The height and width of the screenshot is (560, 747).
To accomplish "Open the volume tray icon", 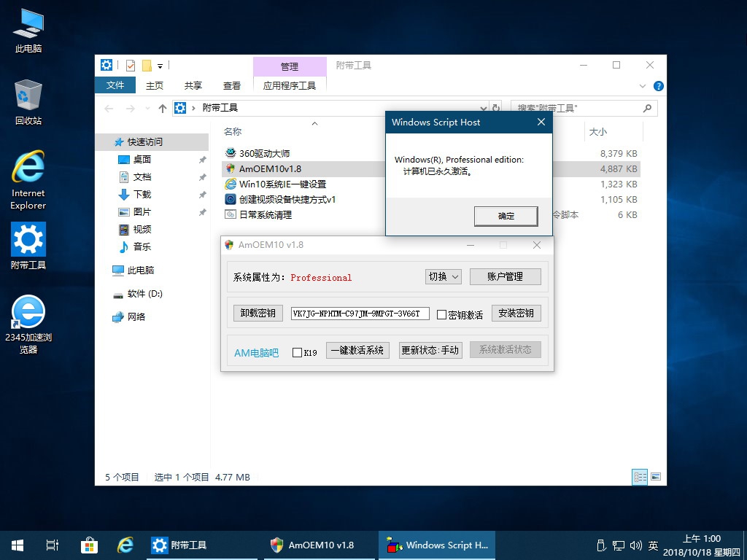I will tap(635, 545).
